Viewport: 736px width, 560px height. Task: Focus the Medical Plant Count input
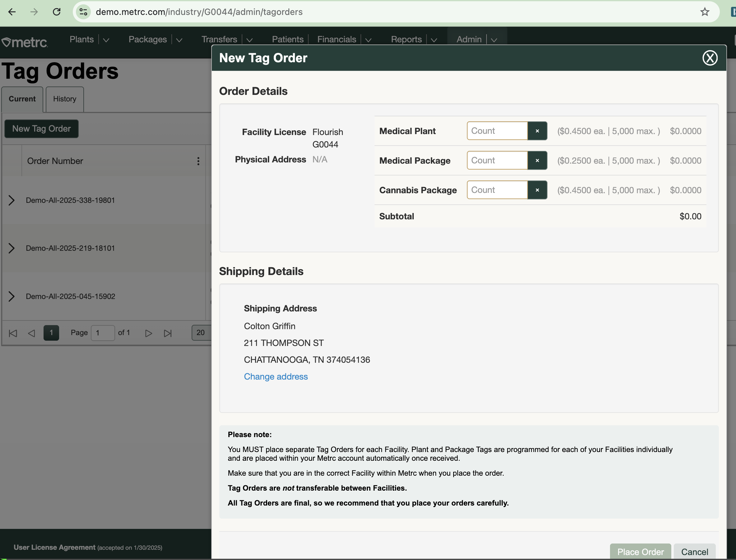(x=497, y=131)
